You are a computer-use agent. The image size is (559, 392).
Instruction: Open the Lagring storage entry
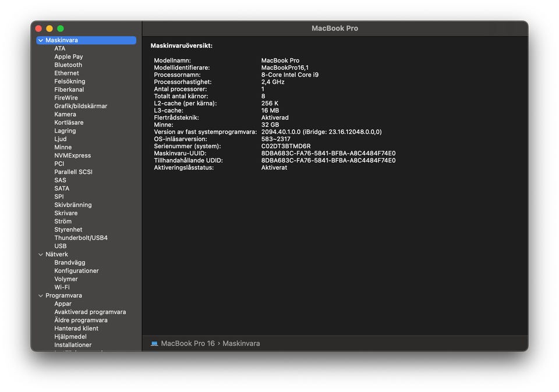pyautogui.click(x=65, y=131)
